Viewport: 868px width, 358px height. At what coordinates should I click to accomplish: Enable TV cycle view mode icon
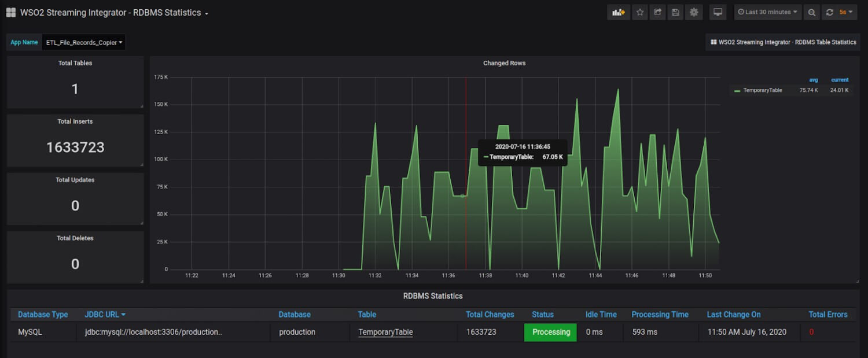(718, 12)
